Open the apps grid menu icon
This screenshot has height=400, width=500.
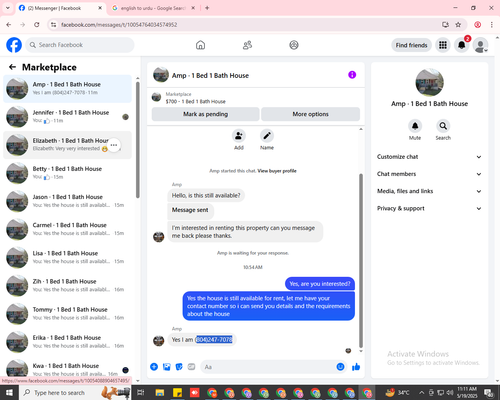443,45
